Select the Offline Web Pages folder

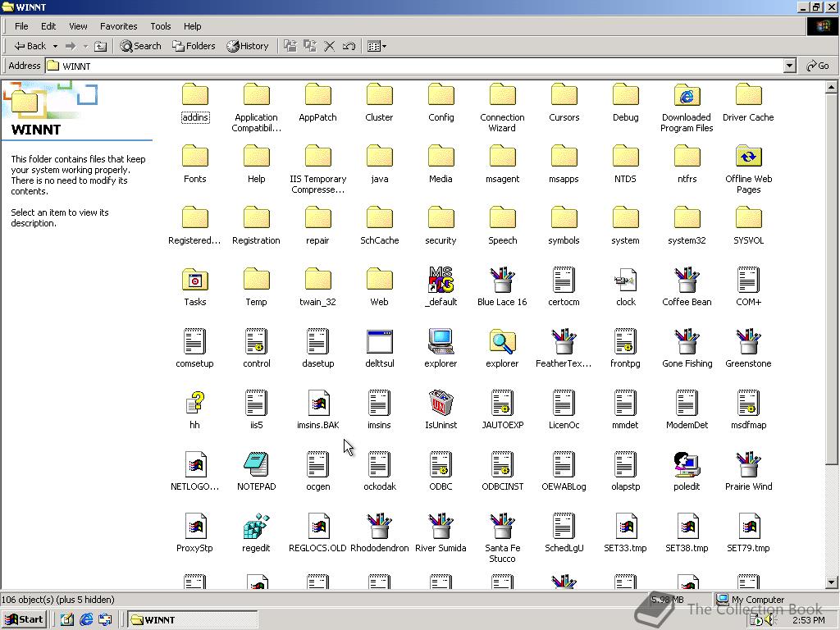click(748, 169)
